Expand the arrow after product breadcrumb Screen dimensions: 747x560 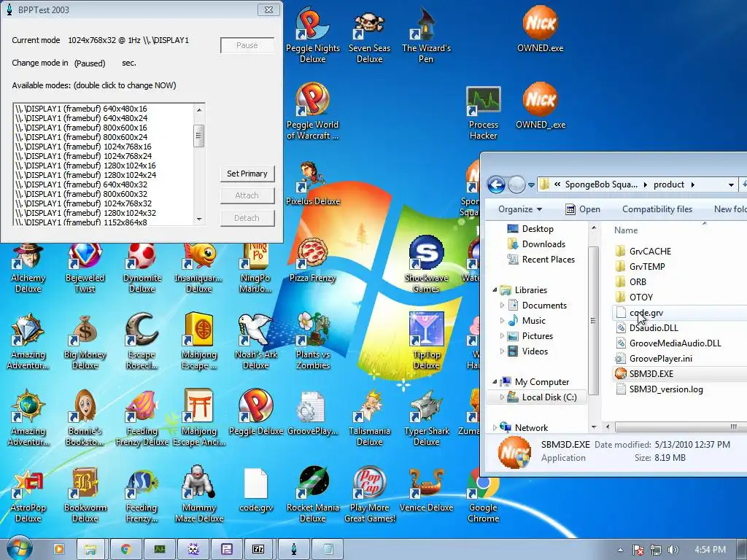point(692,184)
